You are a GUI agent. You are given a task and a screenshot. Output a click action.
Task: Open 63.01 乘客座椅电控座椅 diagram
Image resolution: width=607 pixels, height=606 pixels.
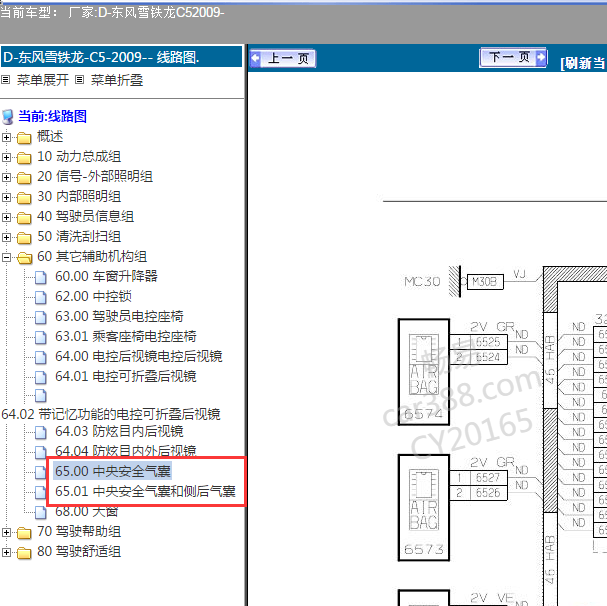point(126,336)
